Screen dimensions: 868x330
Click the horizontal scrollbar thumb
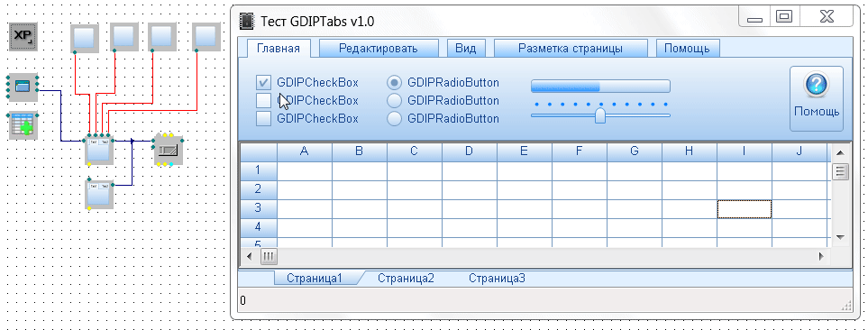tap(269, 256)
